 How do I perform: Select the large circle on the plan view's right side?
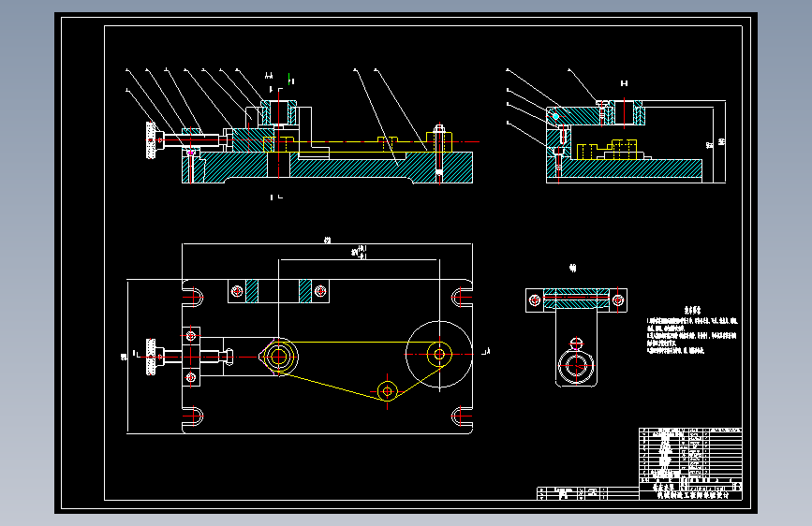pos(439,354)
